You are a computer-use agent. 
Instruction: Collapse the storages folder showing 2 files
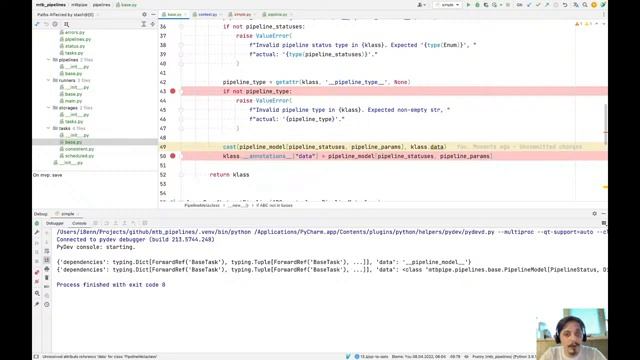(49, 108)
